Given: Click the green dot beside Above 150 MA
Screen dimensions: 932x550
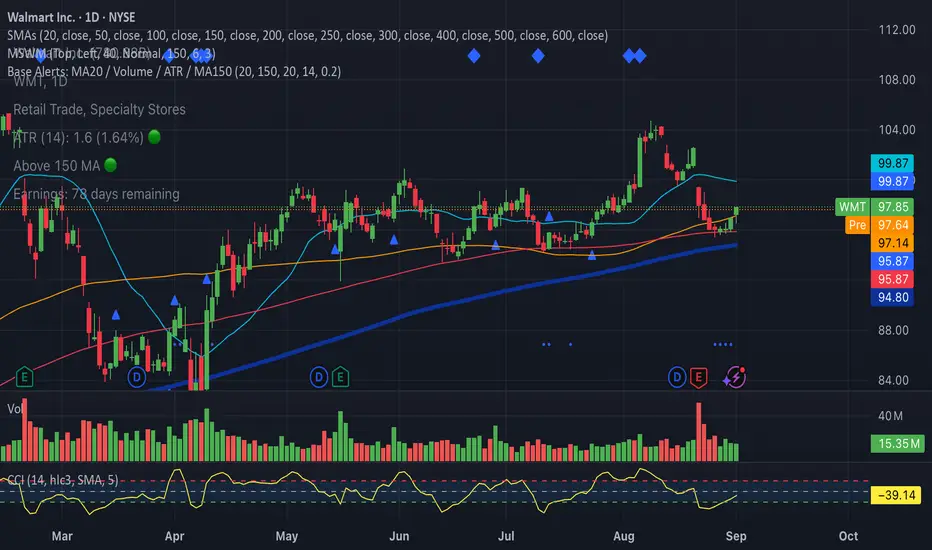Looking at the screenshot, I should (111, 165).
